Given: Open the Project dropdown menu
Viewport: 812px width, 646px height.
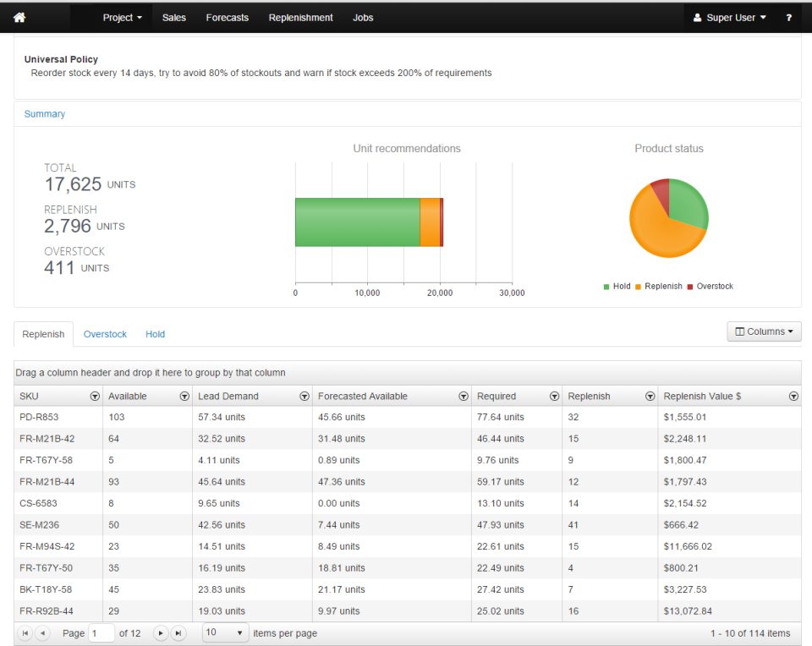Looking at the screenshot, I should (x=122, y=18).
